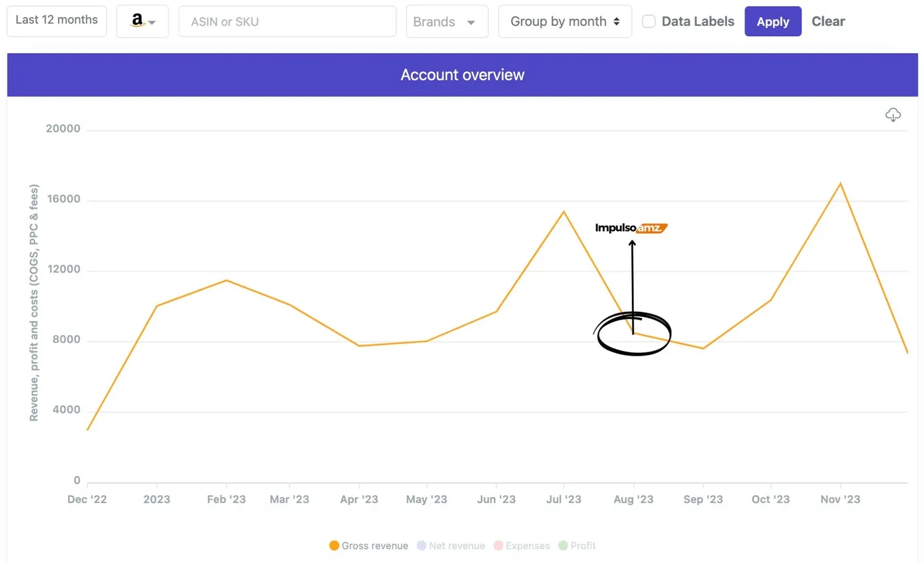Toggle the Gross revenue legend series

click(x=369, y=545)
